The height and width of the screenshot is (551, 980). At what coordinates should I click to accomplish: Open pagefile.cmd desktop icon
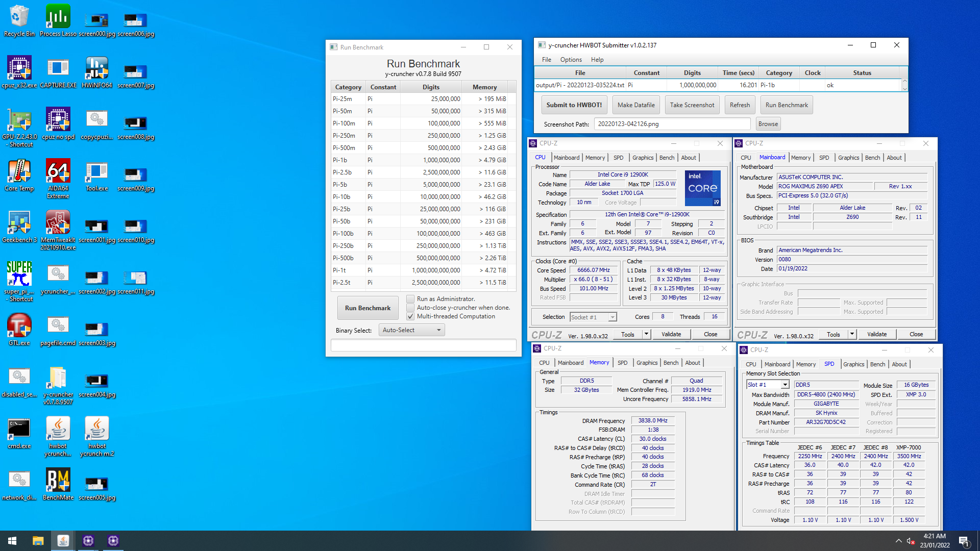[x=58, y=330]
